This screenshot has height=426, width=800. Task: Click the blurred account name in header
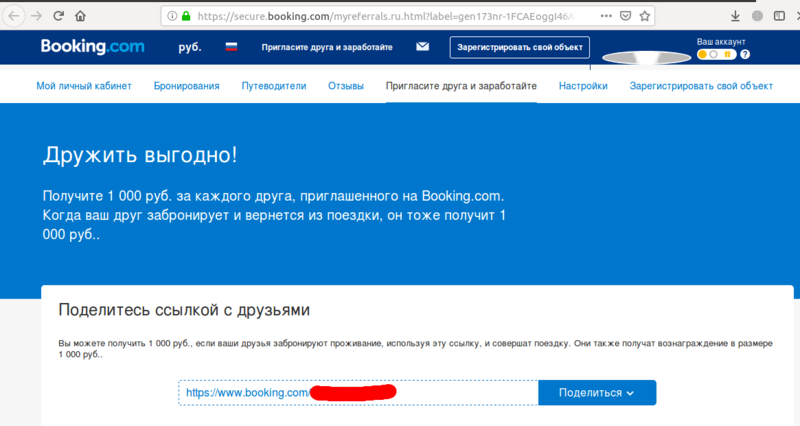point(646,58)
